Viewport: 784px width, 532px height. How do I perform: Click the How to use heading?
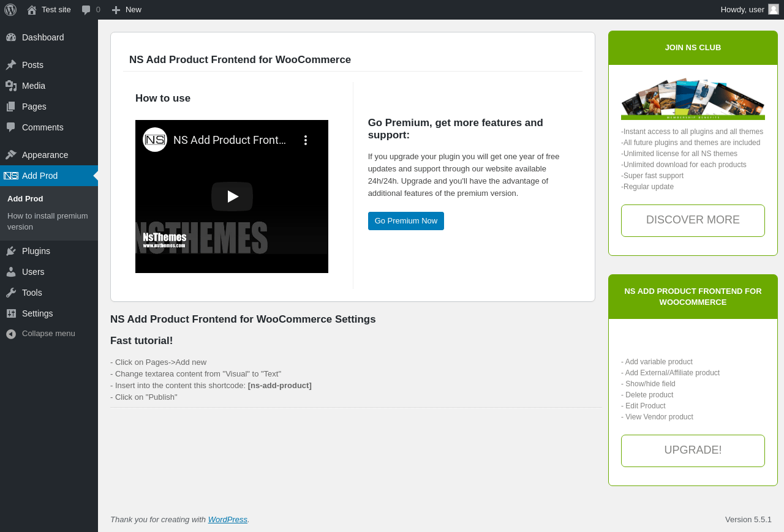click(x=163, y=99)
